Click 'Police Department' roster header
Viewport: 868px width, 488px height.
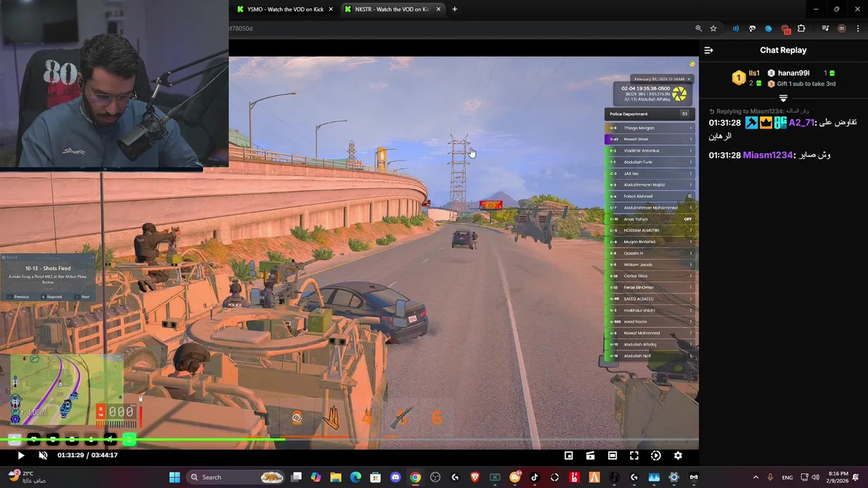tap(650, 114)
